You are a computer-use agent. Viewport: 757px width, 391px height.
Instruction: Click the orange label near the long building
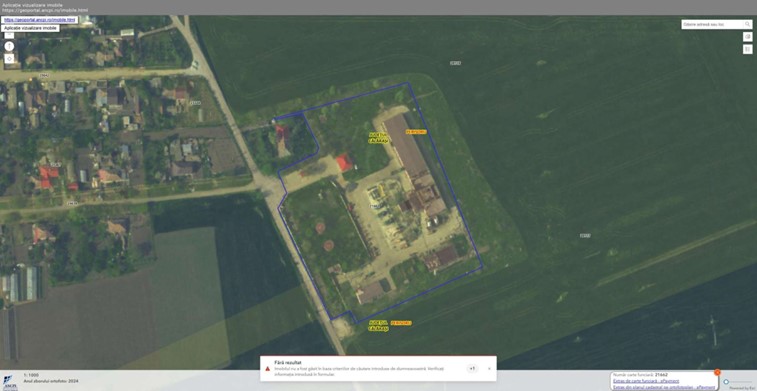(x=416, y=132)
